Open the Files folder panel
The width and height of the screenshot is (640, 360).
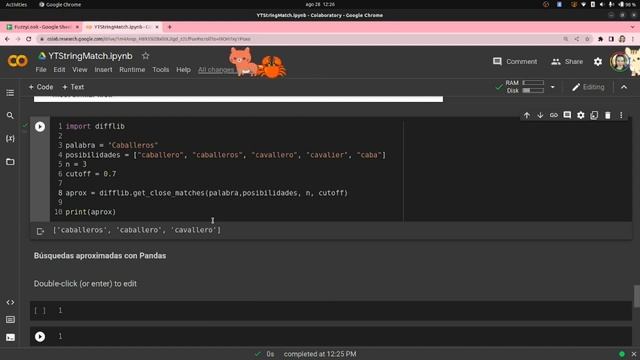(10, 162)
